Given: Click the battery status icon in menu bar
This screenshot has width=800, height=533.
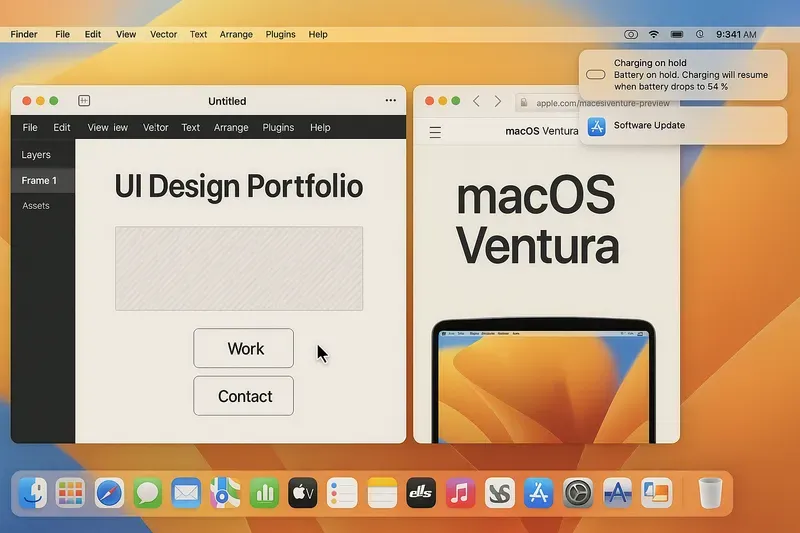Looking at the screenshot, I should [677, 34].
